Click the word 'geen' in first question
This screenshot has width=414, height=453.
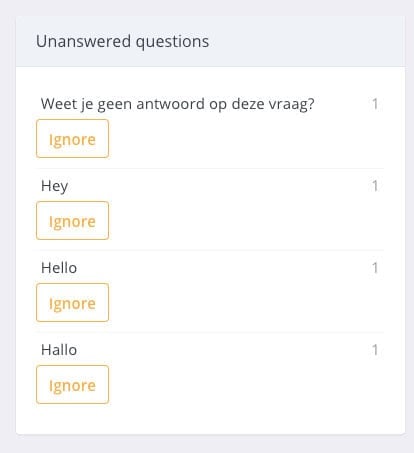pyautogui.click(x=115, y=105)
